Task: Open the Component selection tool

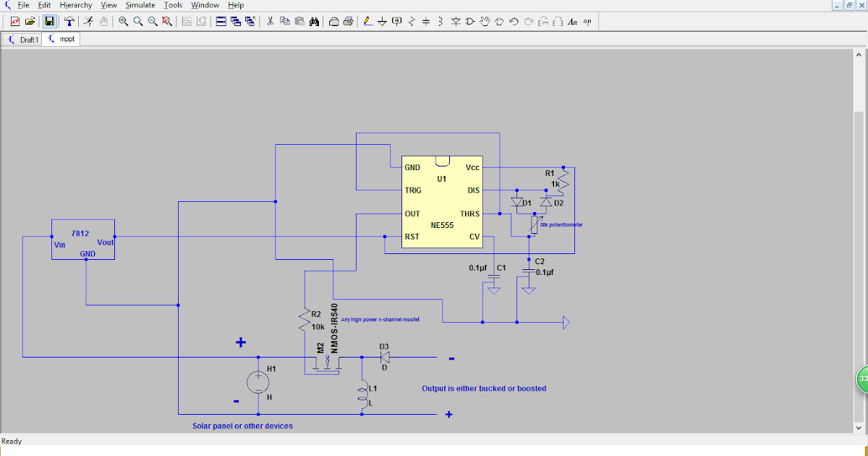Action: (x=469, y=21)
